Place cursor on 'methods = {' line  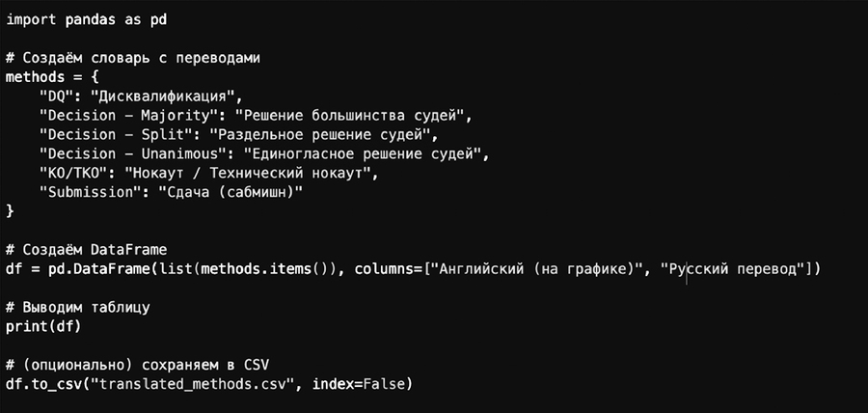50,76
